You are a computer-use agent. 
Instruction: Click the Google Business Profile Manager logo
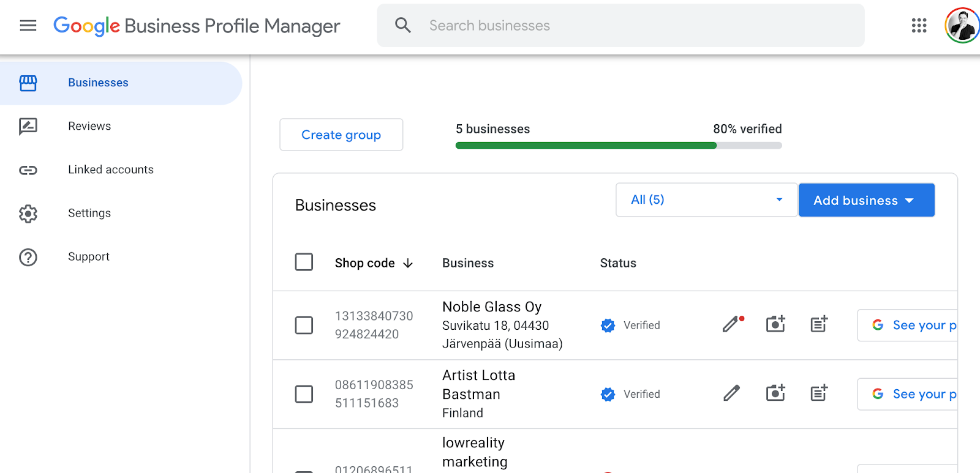click(197, 26)
